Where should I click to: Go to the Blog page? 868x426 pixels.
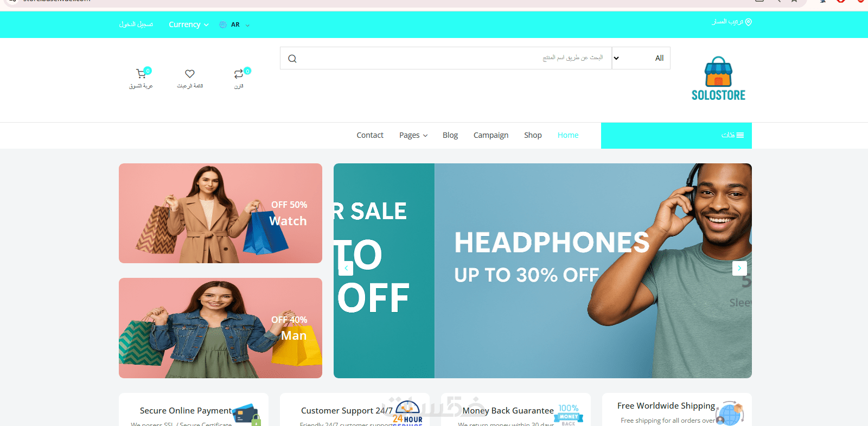pos(450,135)
